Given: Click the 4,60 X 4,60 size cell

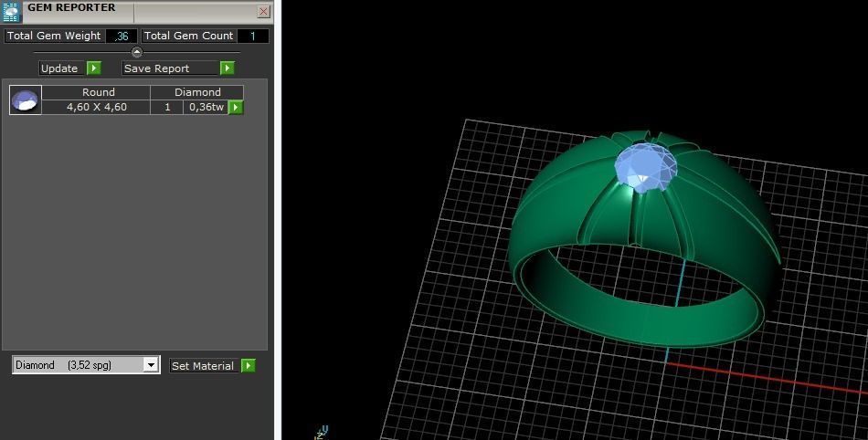Looking at the screenshot, I should 96,107.
